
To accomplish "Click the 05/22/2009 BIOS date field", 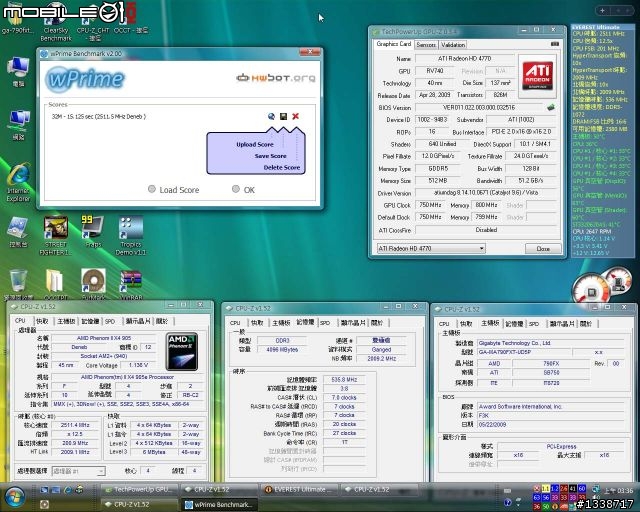I will click(551, 424).
